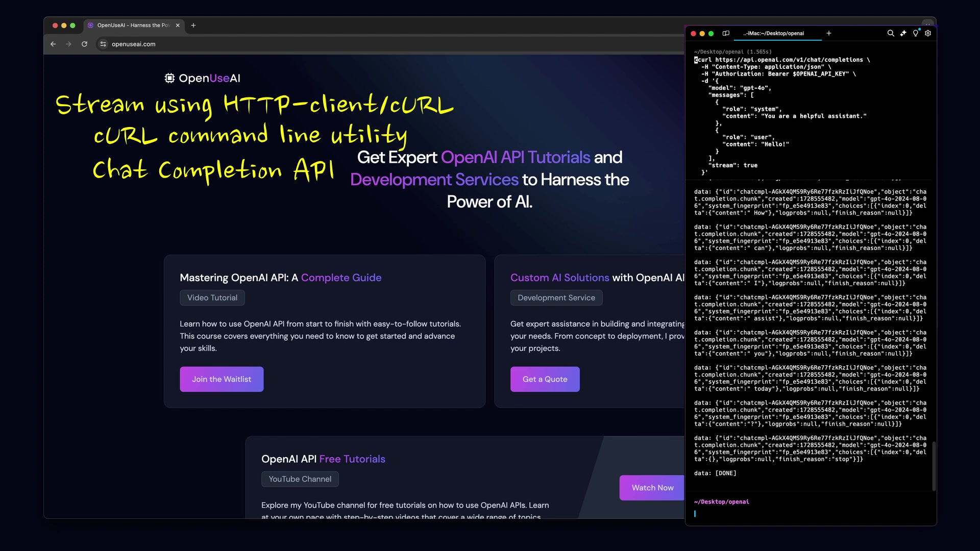Open a new browser tab with plus button
The height and width of the screenshot is (551, 980).
193,25
